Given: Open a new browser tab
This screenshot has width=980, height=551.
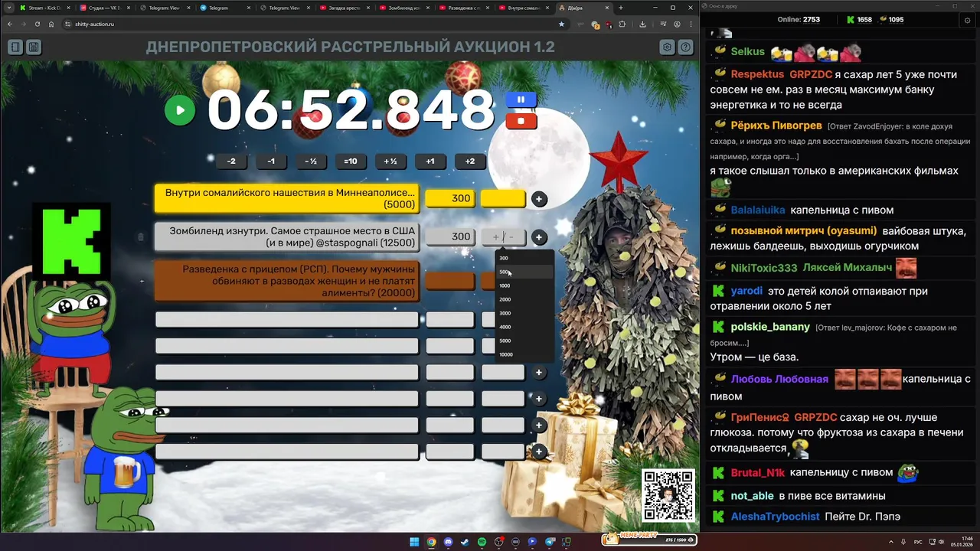Looking at the screenshot, I should coord(621,8).
